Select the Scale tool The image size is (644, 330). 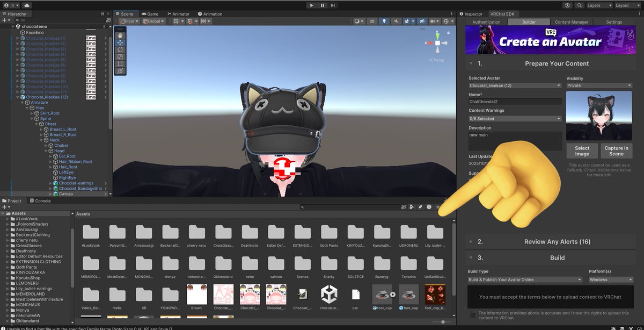[x=120, y=56]
